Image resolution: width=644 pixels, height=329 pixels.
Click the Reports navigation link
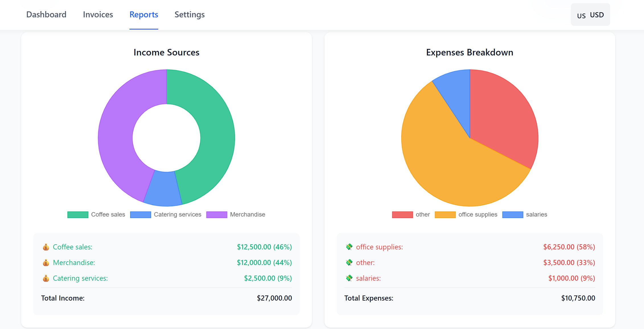[143, 15]
